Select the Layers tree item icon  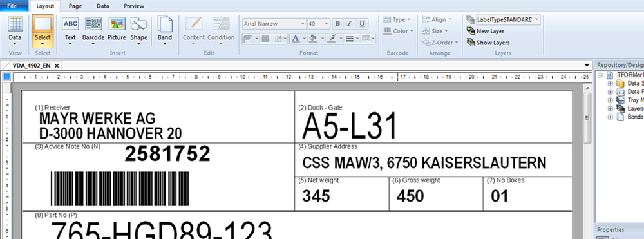click(x=620, y=108)
